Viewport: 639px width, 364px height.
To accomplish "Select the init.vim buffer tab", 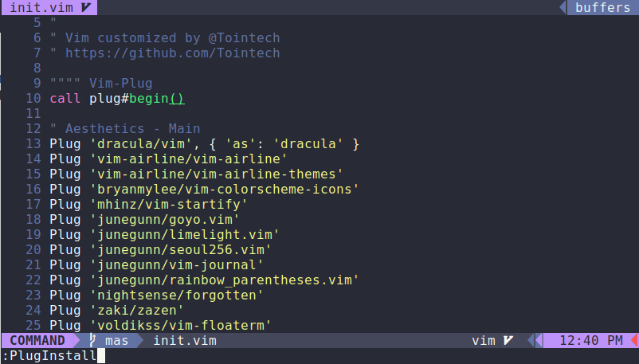I will point(49,7).
